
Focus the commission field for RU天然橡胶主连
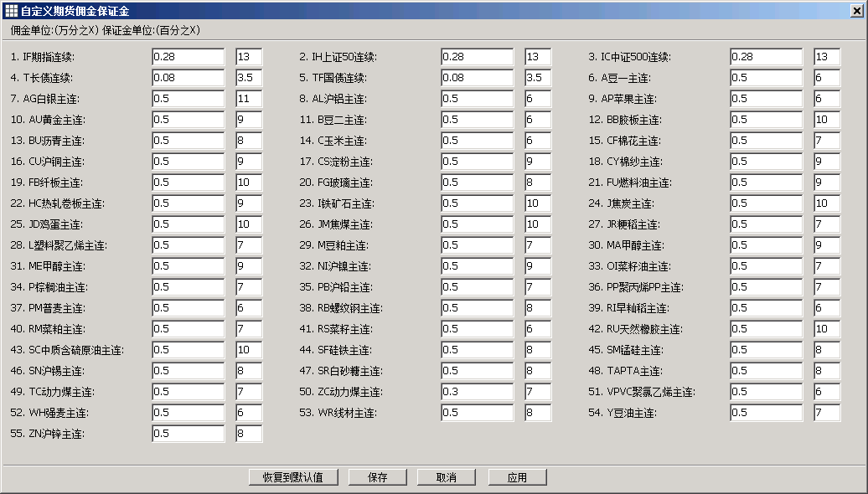pyautogui.click(x=766, y=329)
